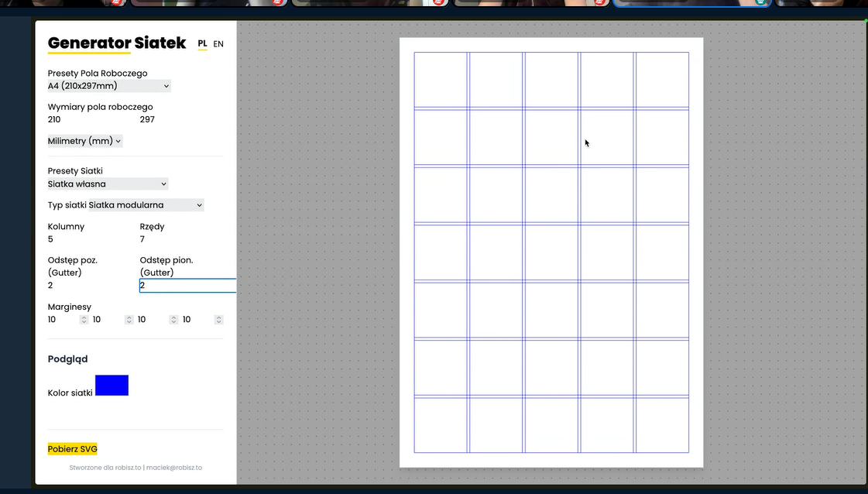Image resolution: width=868 pixels, height=494 pixels.
Task: Open the Presety Siatki Siatka własna dropdown
Action: (x=108, y=184)
